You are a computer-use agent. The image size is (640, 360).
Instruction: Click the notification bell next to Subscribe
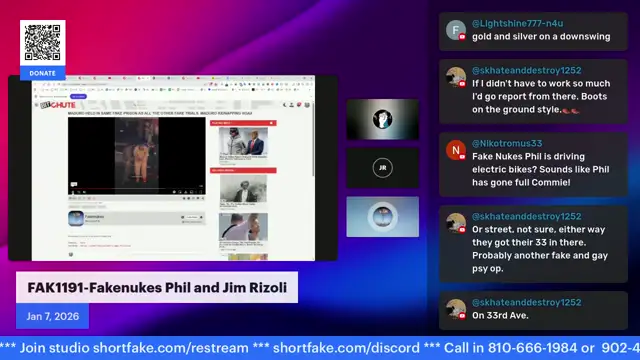[201, 217]
